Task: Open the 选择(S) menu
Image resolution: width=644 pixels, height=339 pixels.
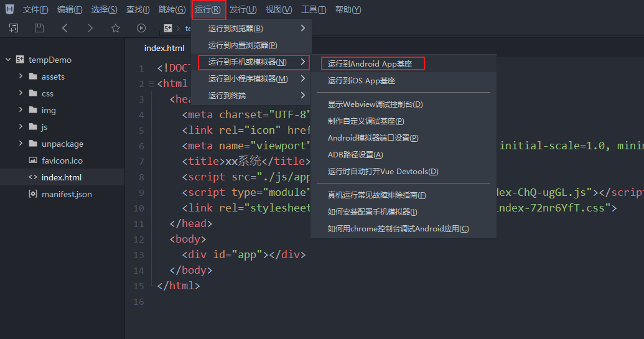Action: point(104,9)
